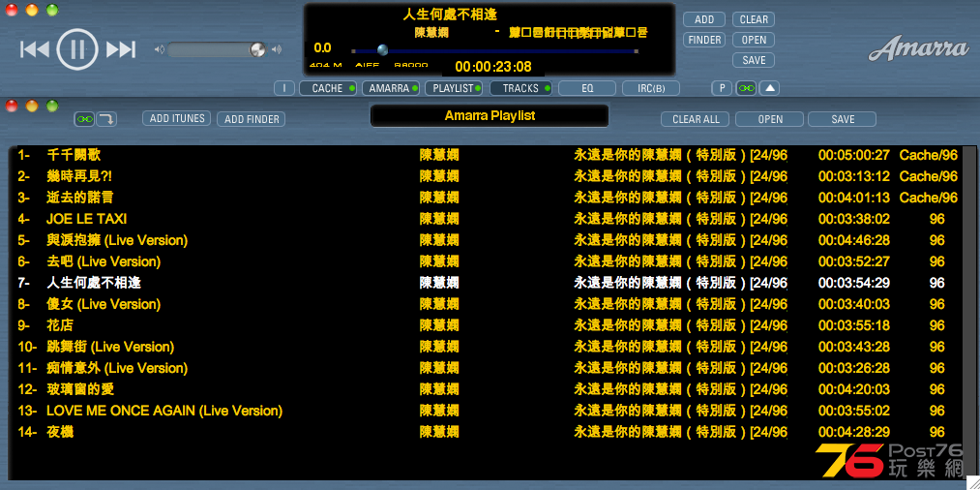The image size is (980, 490).
Task: Toggle the TRACKS button
Action: pyautogui.click(x=520, y=88)
